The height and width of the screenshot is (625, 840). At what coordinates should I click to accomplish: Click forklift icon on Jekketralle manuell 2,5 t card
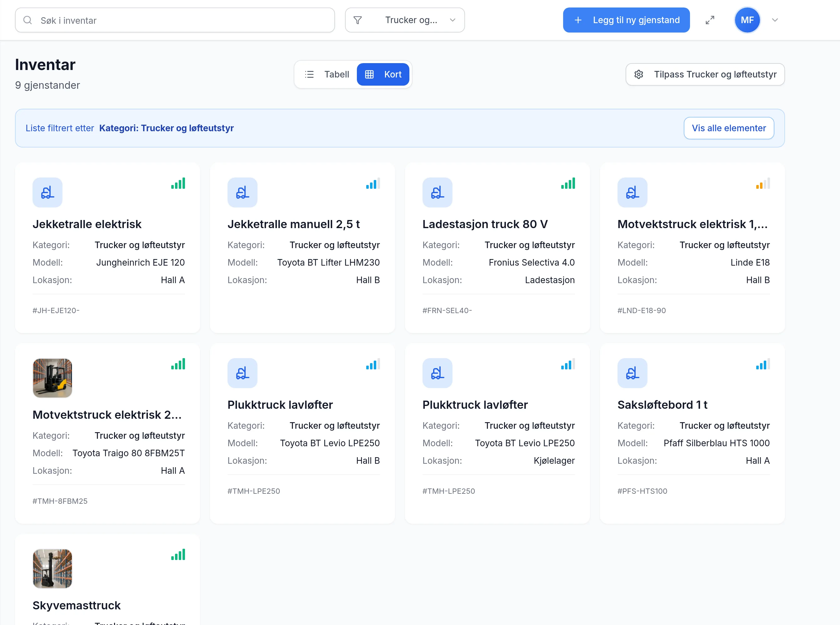coord(242,192)
